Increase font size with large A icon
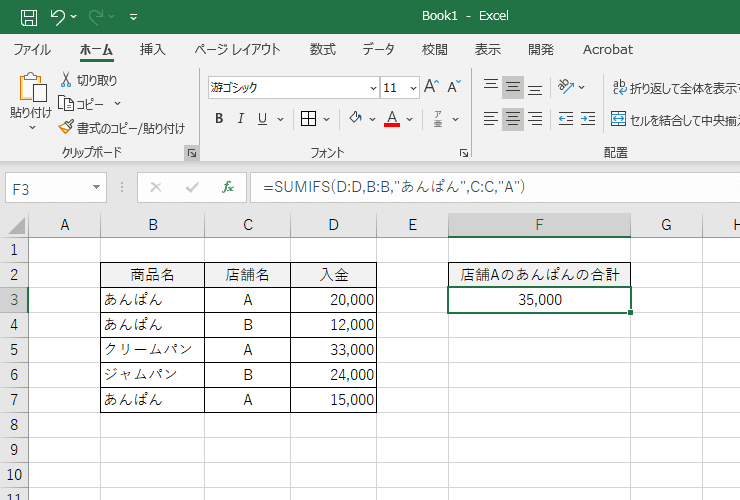This screenshot has height=500, width=740. (431, 87)
